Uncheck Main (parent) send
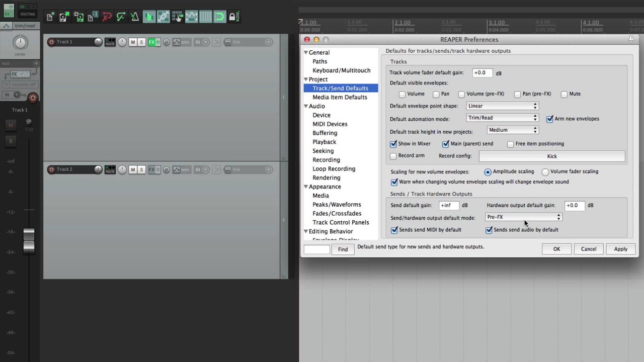The width and height of the screenshot is (644, 362). click(x=445, y=144)
